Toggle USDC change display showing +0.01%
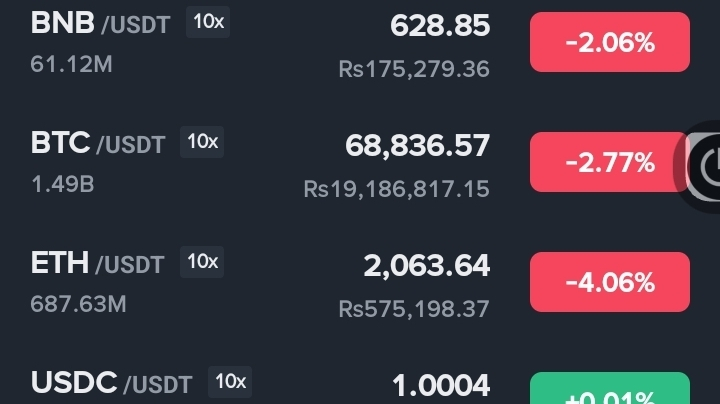The image size is (720, 404). (610, 388)
